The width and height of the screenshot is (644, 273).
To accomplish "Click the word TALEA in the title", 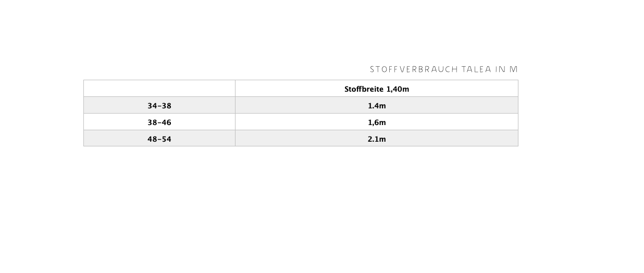I will [476, 69].
